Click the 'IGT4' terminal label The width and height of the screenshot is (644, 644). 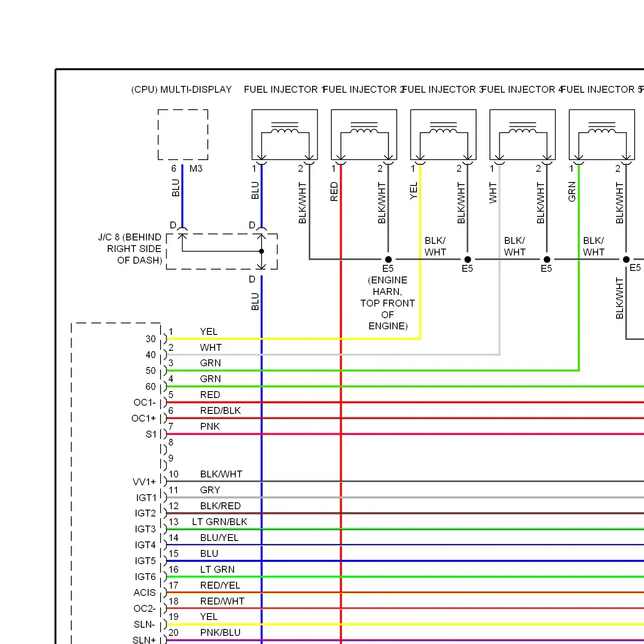point(146,545)
